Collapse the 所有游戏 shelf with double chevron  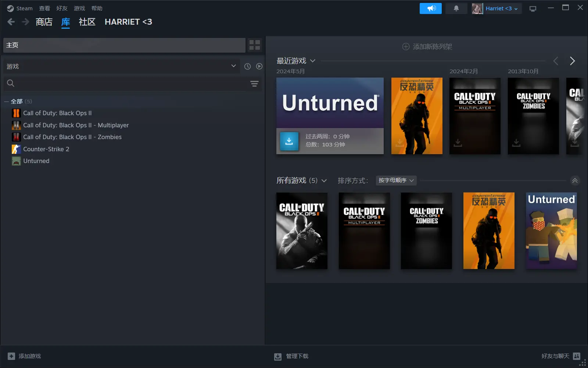coord(575,180)
